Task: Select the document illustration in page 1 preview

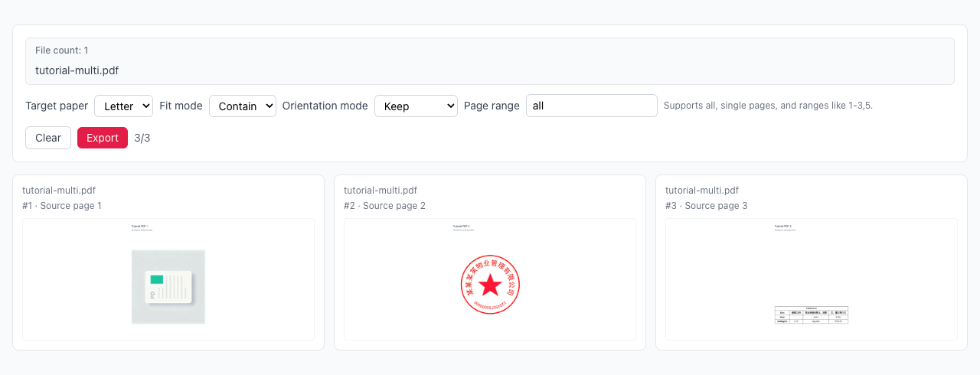Action: click(168, 287)
